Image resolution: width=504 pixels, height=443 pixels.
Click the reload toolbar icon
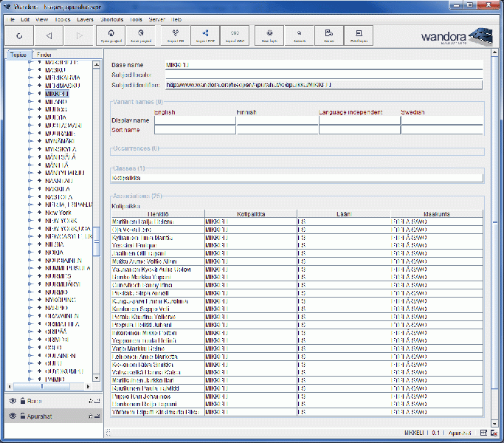[18, 35]
